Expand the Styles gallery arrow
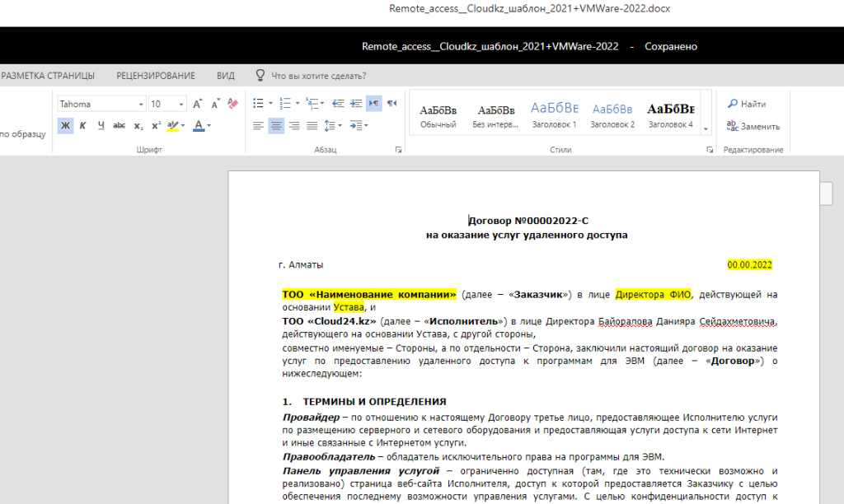 [x=706, y=129]
